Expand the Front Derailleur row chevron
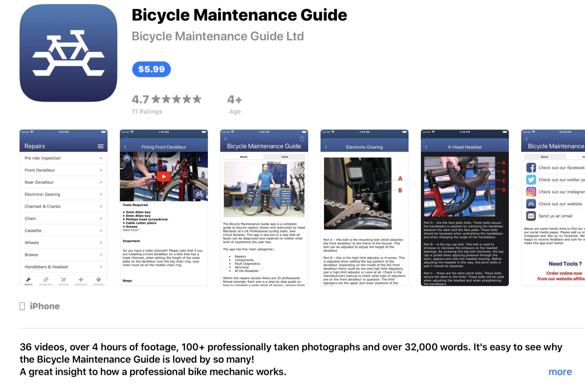585x392 pixels. coord(101,170)
